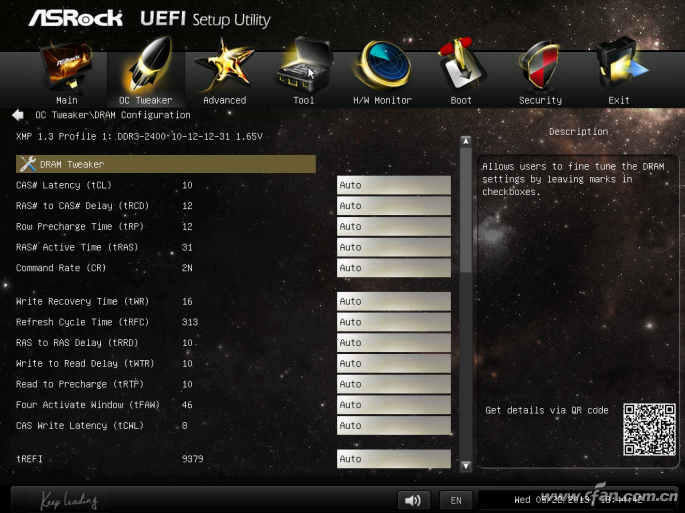This screenshot has width=685, height=513.
Task: Click the Description panel heading
Action: (x=578, y=132)
